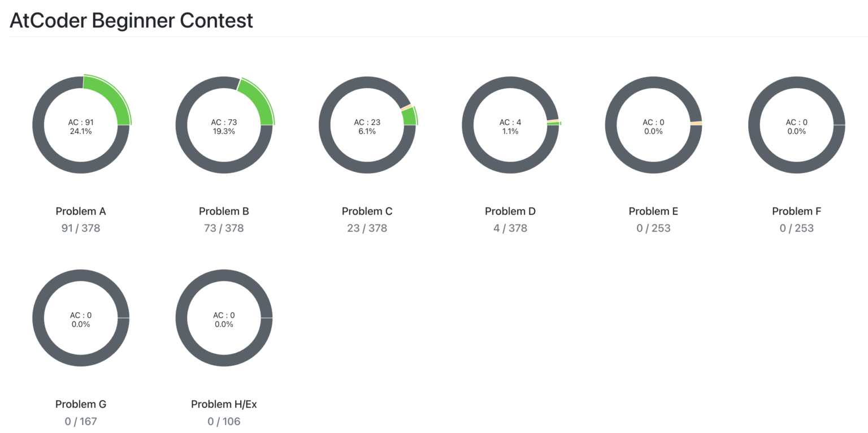Open the Problem B label
Image resolution: width=868 pixels, height=433 pixels.
pos(224,211)
